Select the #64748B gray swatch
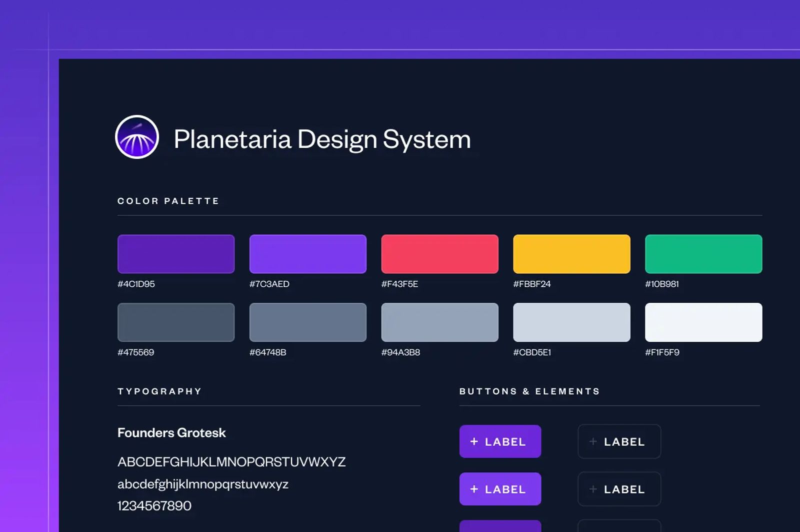Image resolution: width=800 pixels, height=532 pixels. click(307, 322)
